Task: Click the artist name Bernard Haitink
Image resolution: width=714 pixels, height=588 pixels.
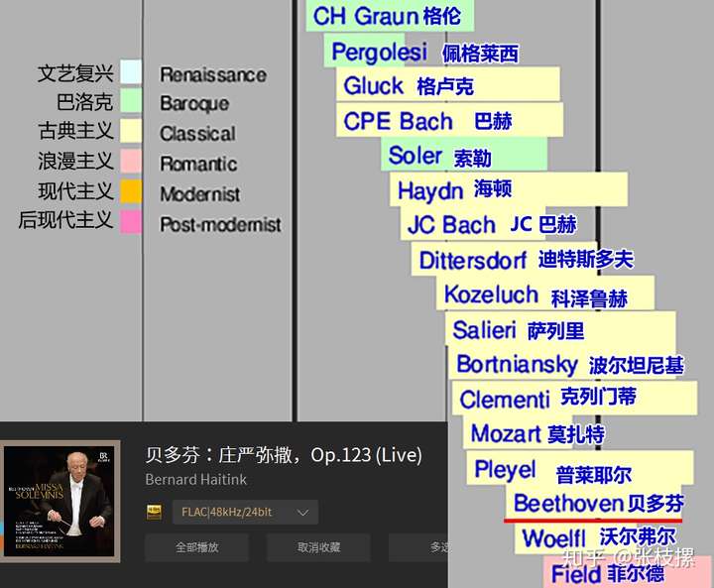Action: 195,480
